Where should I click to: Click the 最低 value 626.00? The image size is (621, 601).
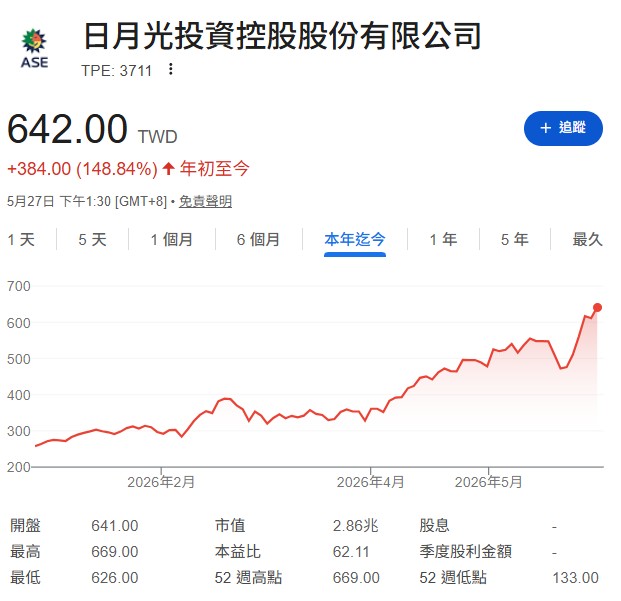click(114, 578)
